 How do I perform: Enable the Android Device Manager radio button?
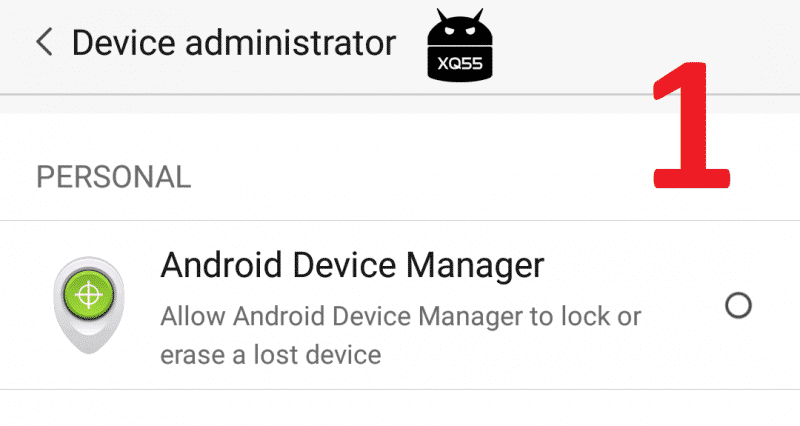coord(738,306)
